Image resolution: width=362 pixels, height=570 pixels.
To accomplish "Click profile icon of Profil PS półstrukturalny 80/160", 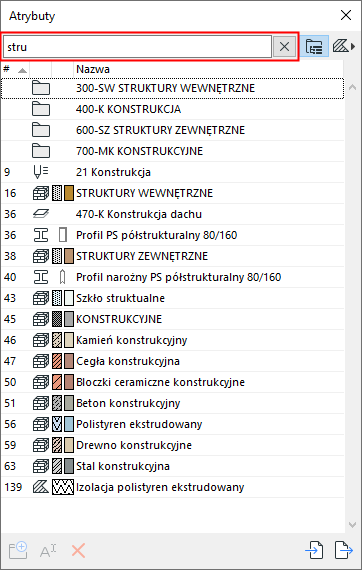I will click(41, 235).
